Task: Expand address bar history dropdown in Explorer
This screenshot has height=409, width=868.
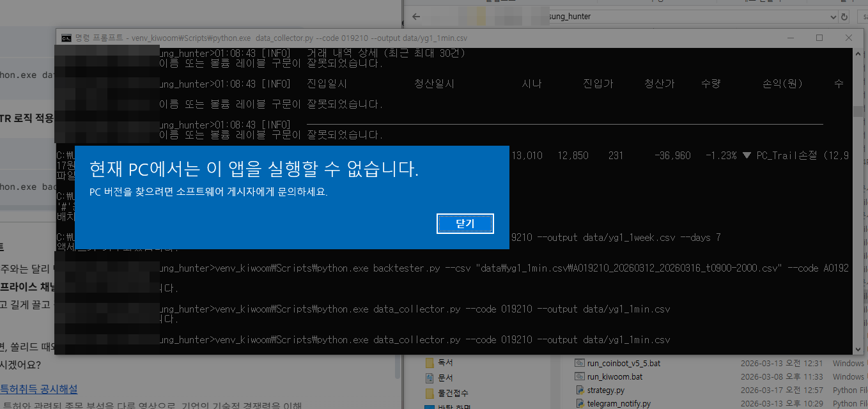Action: click(832, 17)
